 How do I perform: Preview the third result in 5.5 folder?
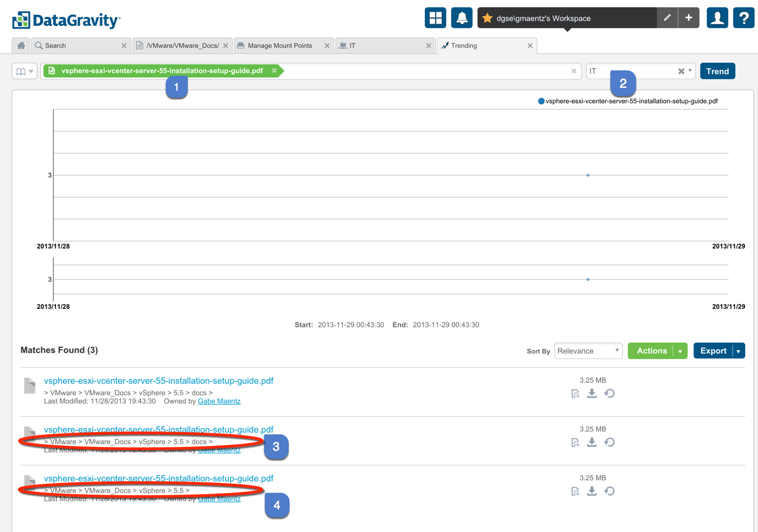point(575,491)
